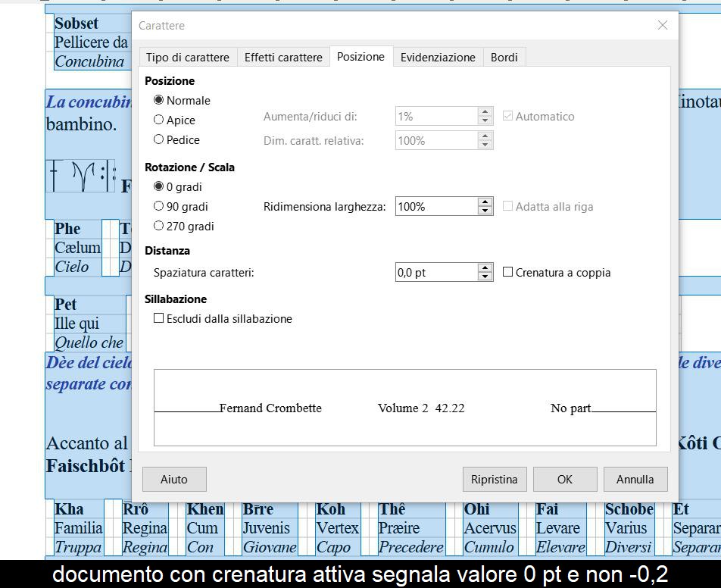Click 'Phe' cell in the document

[x=67, y=229]
